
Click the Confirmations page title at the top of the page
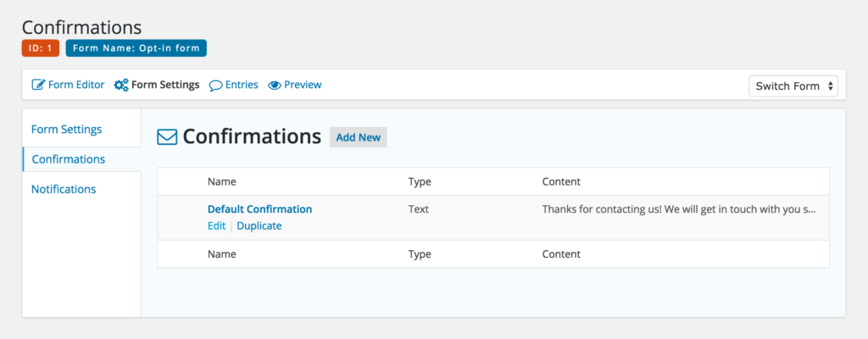(x=82, y=27)
